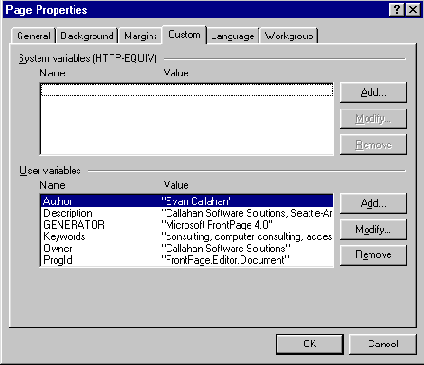424x365 pixels.
Task: Open the Background tab
Action: [87, 36]
